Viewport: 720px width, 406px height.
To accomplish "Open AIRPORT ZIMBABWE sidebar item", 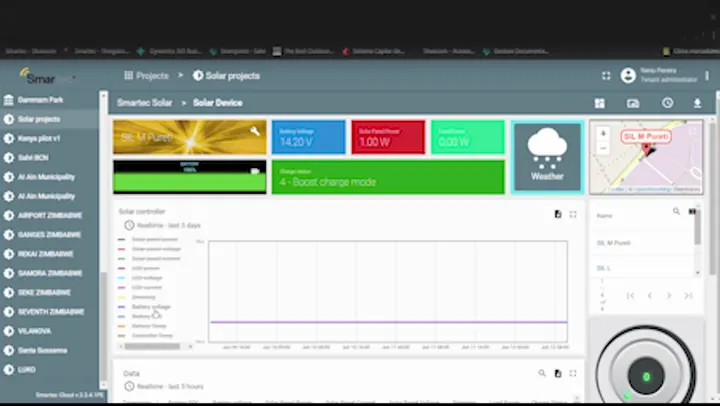I will pos(49,215).
